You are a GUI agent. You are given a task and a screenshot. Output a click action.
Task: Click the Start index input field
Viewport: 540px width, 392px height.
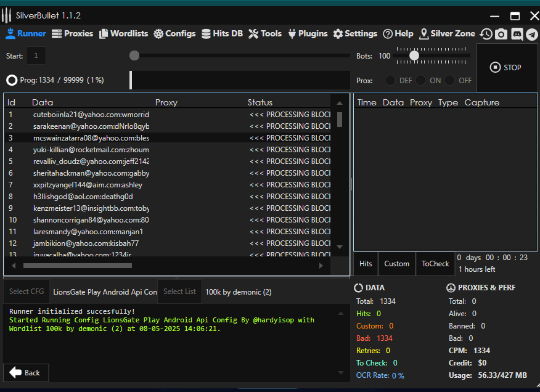pyautogui.click(x=36, y=56)
